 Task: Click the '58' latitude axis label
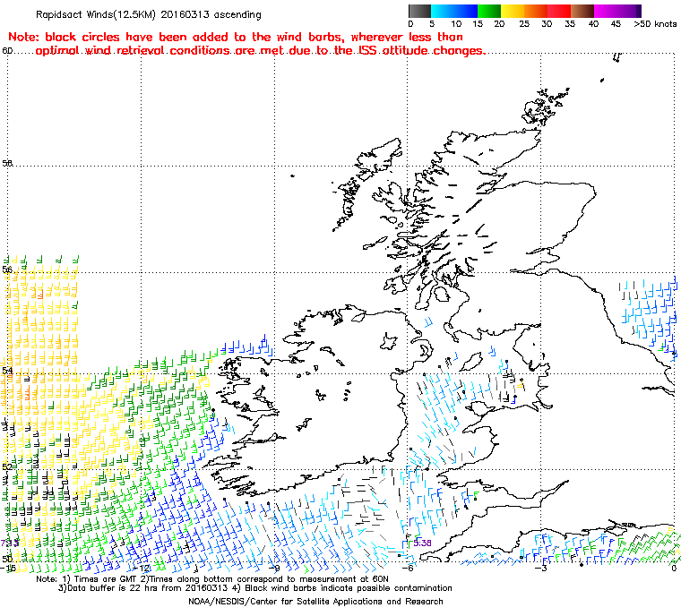7,163
